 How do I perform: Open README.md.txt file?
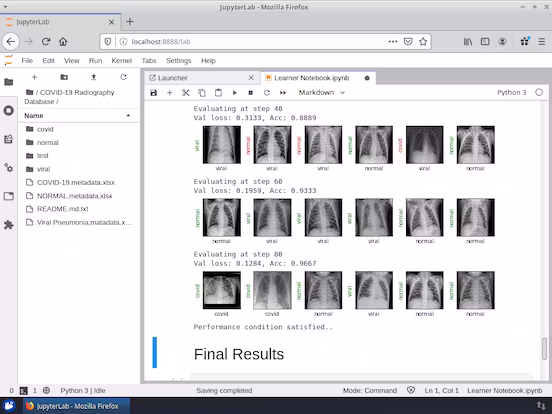[x=63, y=209]
